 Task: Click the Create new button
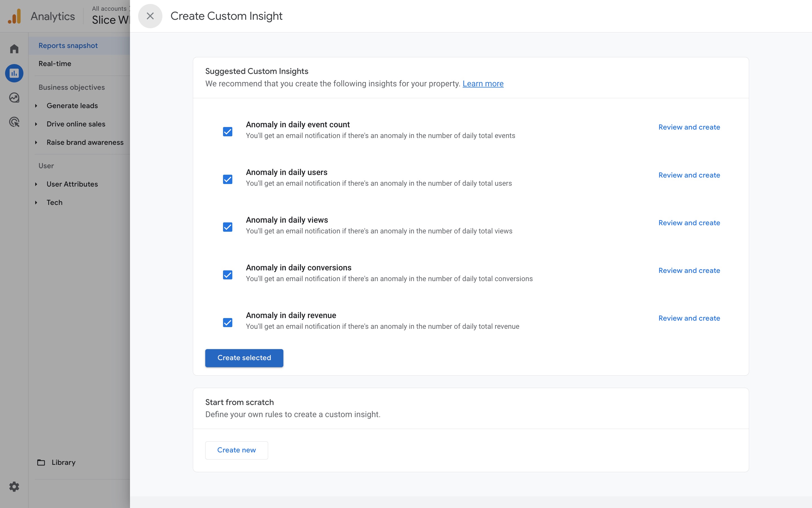(x=236, y=450)
